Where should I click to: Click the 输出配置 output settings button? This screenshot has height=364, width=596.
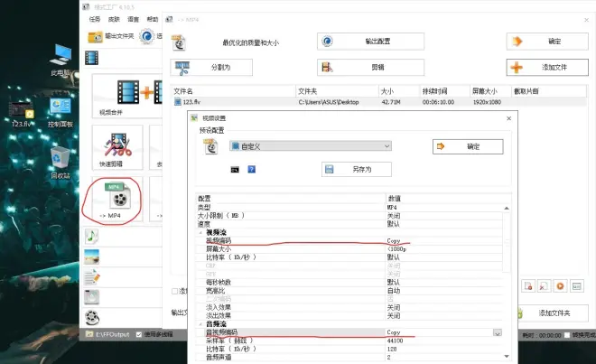pos(370,41)
